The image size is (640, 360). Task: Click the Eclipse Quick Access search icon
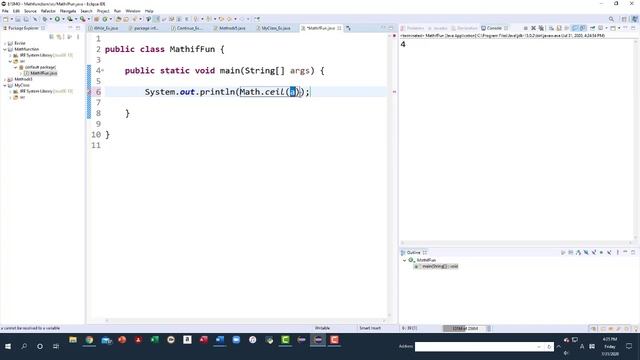(x=611, y=19)
